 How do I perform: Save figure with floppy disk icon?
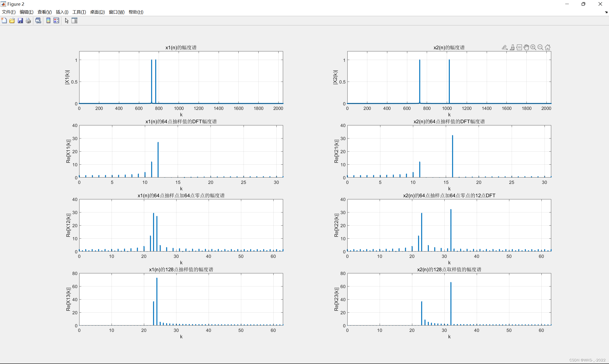[20, 21]
